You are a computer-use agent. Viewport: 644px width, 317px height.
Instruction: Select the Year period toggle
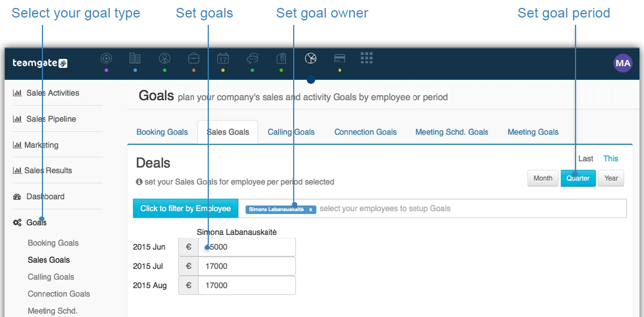point(611,178)
